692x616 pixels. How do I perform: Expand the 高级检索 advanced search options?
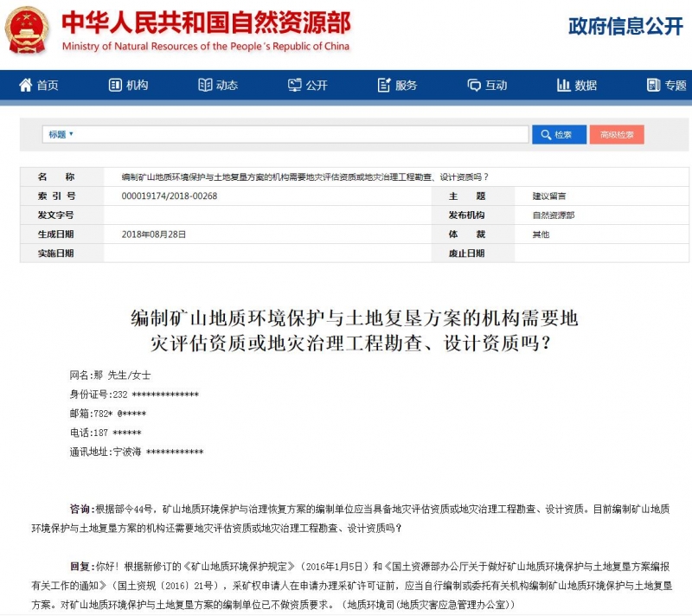(618, 134)
